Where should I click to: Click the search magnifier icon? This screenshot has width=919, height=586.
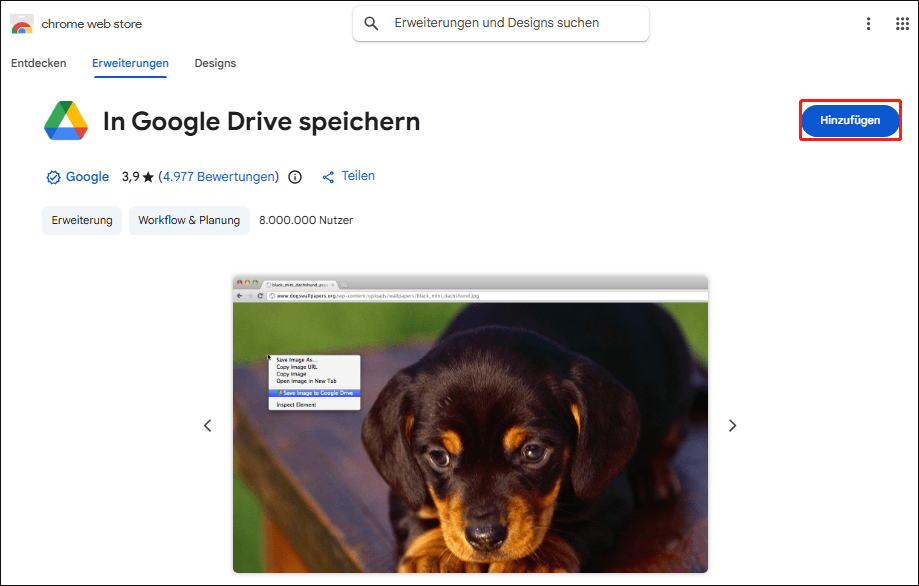coord(371,23)
